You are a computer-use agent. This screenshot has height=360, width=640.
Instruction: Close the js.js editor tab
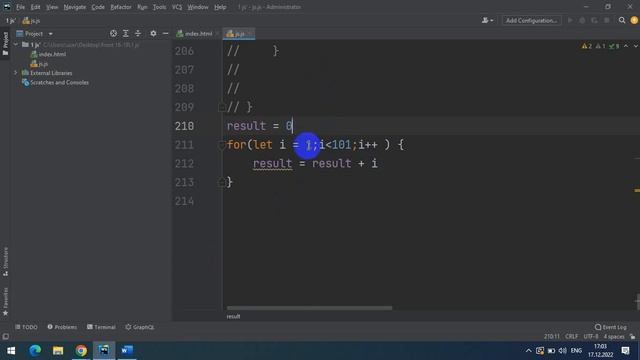250,34
